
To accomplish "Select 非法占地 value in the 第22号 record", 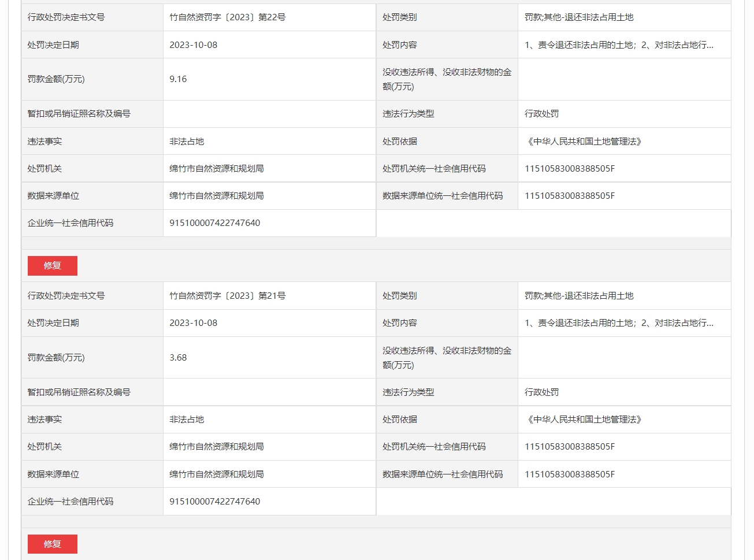I will pyautogui.click(x=187, y=142).
